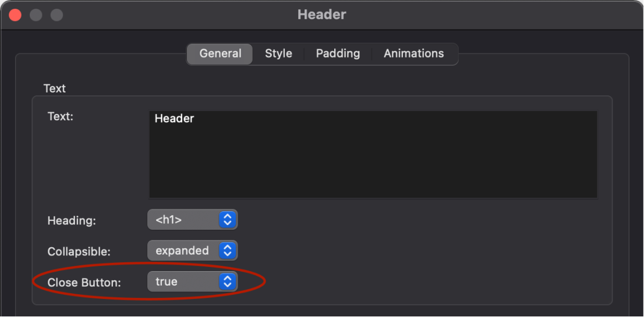Click inside the Text input area
Screen dimensions: 644x317
[373, 155]
